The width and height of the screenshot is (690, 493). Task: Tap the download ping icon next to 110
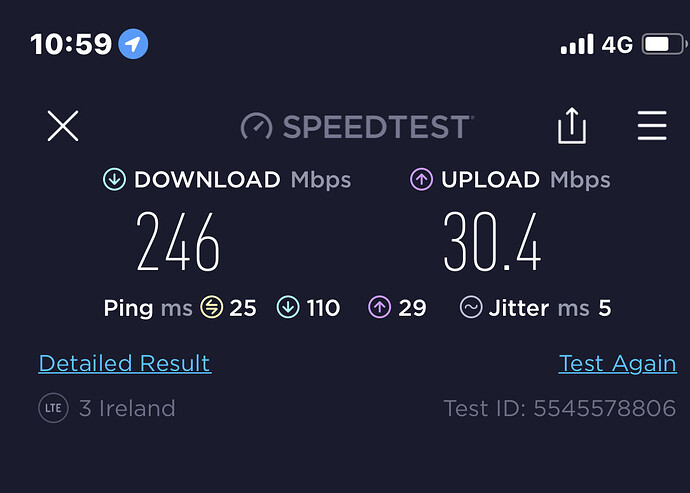(x=288, y=308)
